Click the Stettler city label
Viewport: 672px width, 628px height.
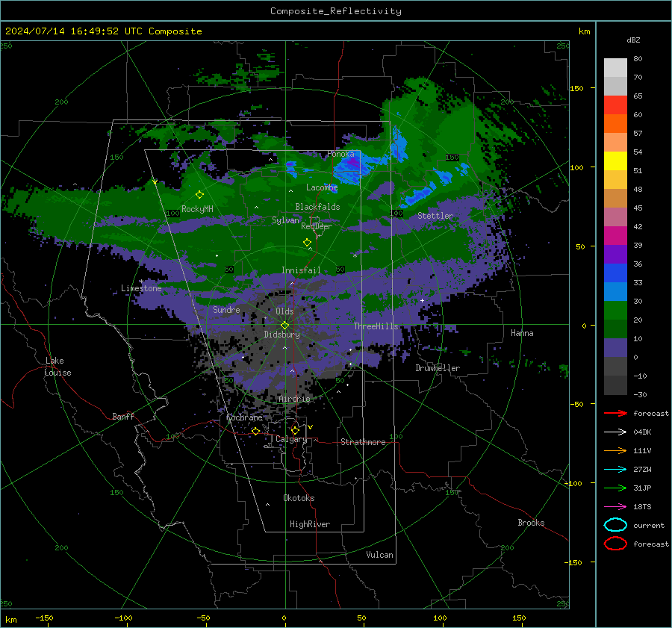coord(435,216)
